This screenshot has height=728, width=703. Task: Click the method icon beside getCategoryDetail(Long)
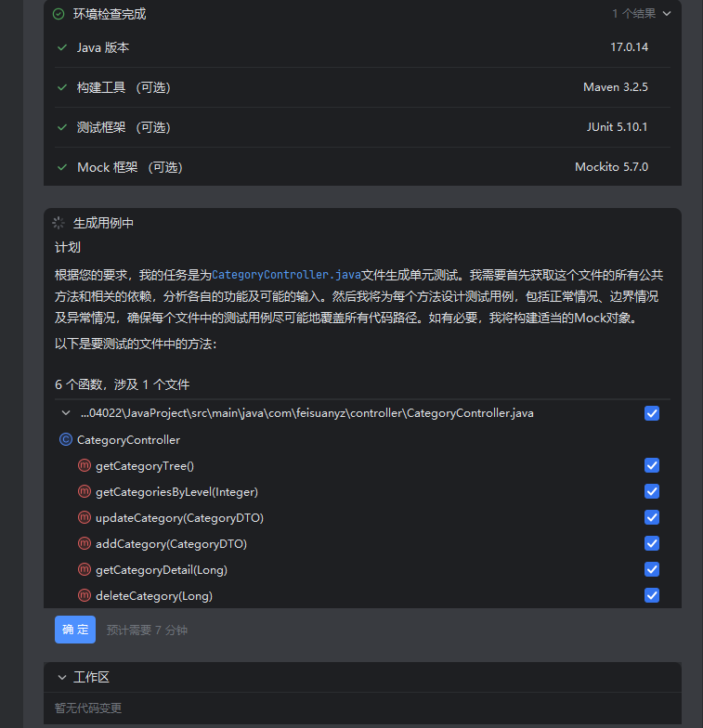point(85,569)
